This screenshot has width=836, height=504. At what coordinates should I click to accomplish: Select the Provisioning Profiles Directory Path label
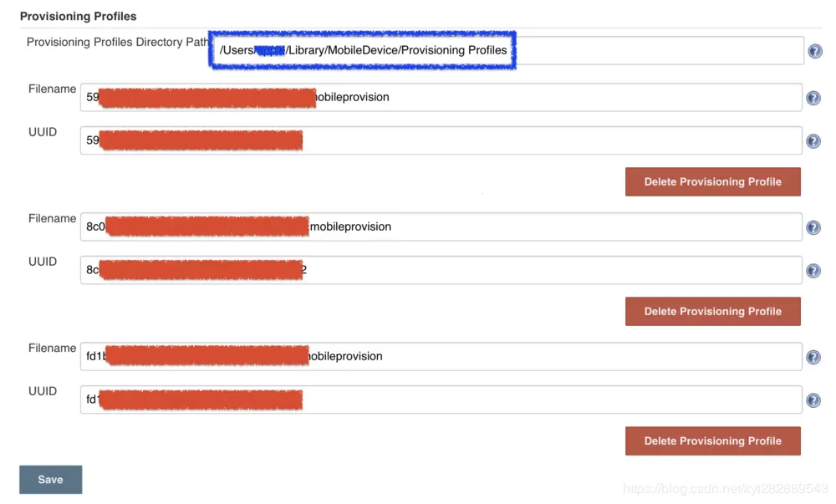click(x=117, y=42)
